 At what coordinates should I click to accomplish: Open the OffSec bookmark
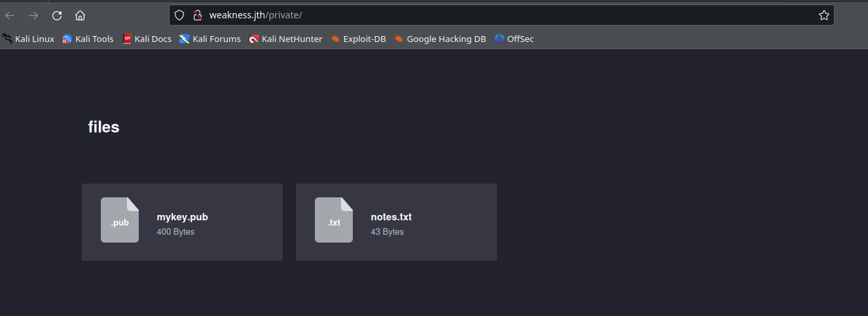coord(515,39)
